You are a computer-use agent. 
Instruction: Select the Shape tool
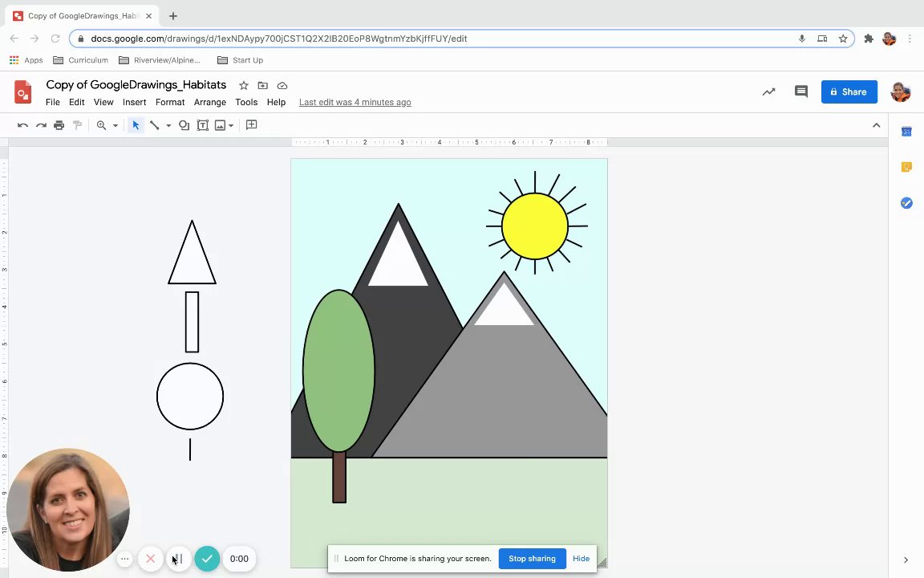184,125
